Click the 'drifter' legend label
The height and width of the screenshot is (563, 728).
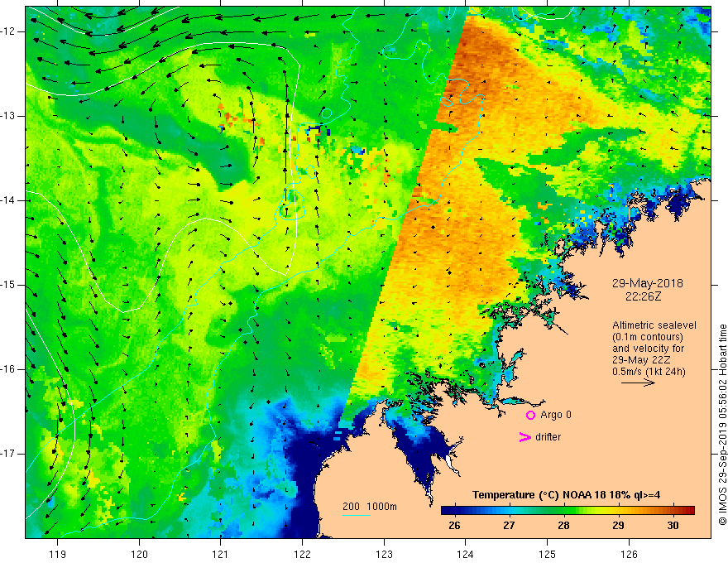click(548, 436)
